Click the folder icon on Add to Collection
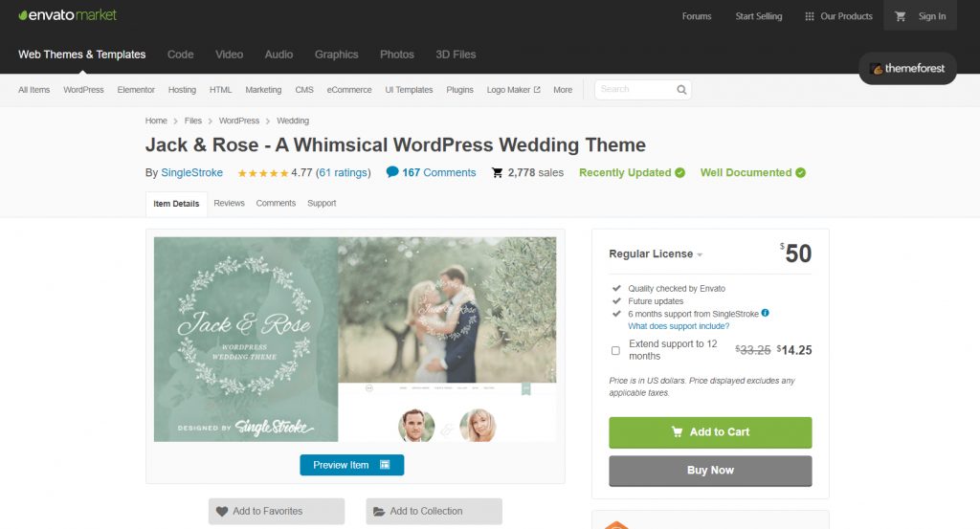The height and width of the screenshot is (529, 980). 379,511
